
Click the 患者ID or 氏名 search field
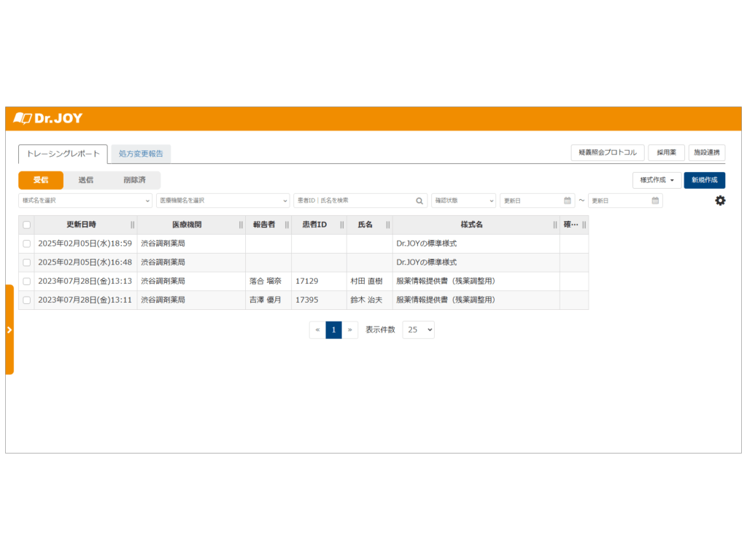pos(354,201)
